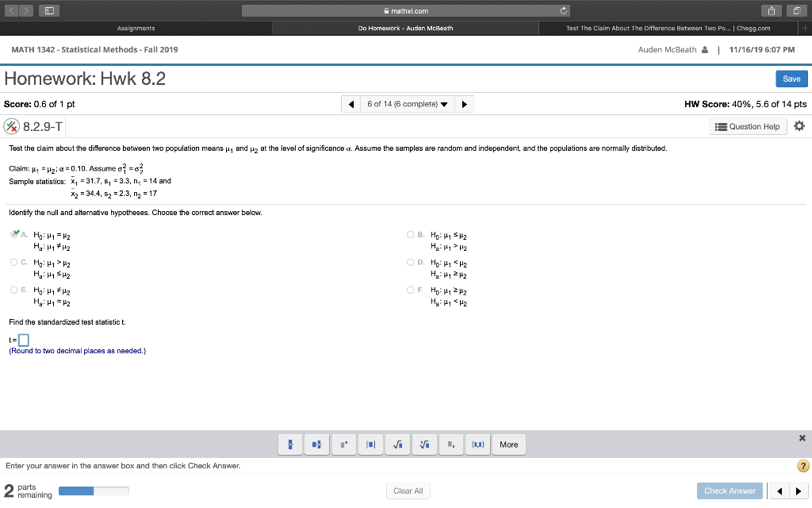Screen dimensions: 812x508
Task: Insert a subscript template
Action: pyautogui.click(x=451, y=444)
